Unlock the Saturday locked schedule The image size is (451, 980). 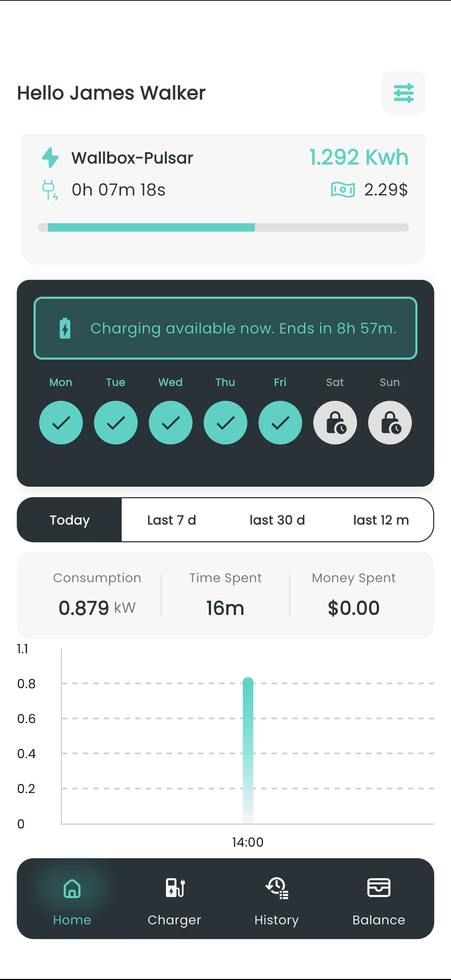click(x=335, y=423)
